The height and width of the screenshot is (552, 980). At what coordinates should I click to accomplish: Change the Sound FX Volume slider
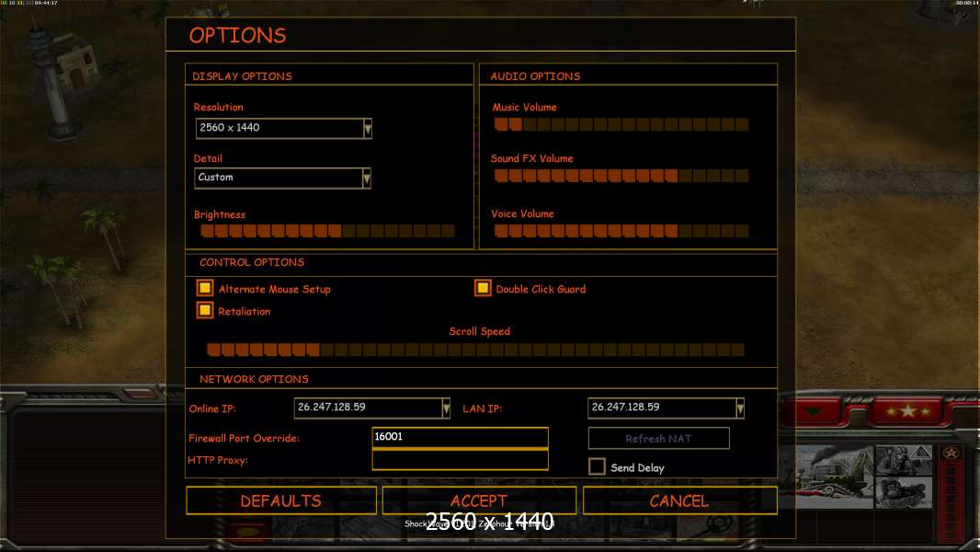pos(621,177)
